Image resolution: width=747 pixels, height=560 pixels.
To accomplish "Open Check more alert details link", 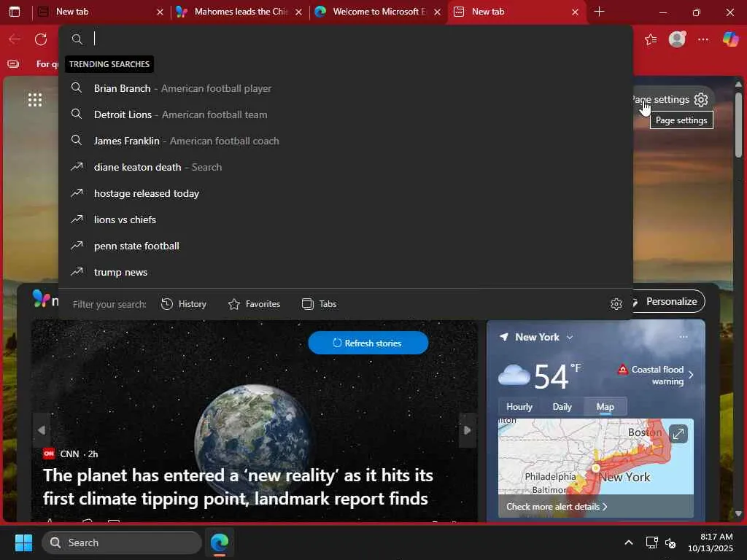I will 557,507.
